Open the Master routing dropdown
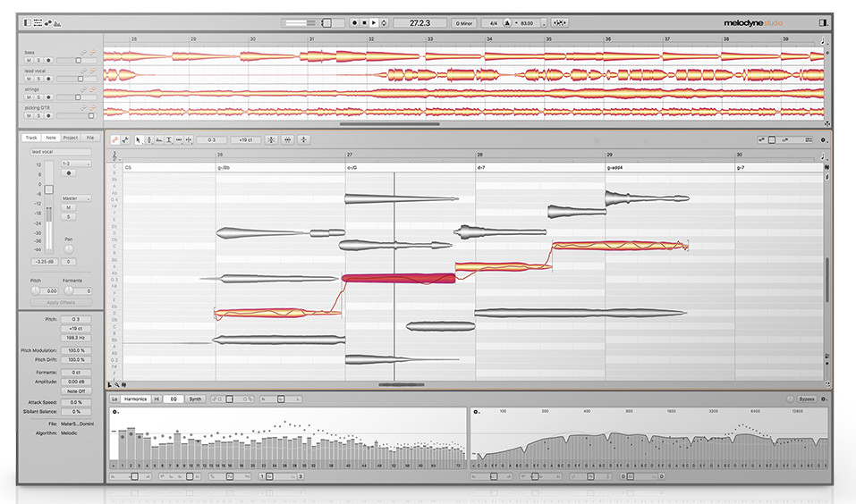Image resolution: width=856 pixels, height=504 pixels. point(76,198)
